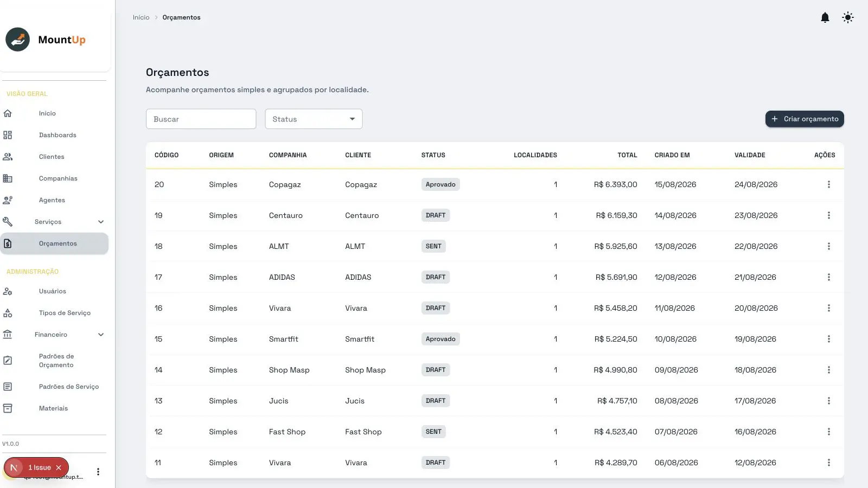Screen dimensions: 868x488
Task: Click the Tipos de Serviço shapes icon
Action: (x=8, y=313)
